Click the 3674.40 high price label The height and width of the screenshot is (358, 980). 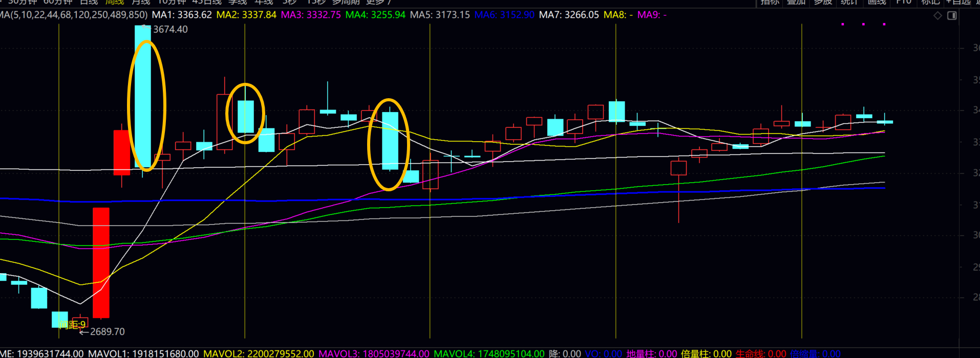pos(170,30)
